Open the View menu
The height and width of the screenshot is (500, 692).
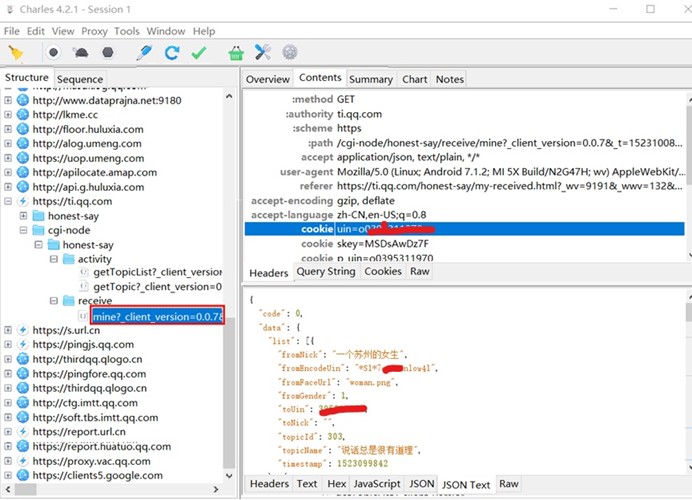63,31
